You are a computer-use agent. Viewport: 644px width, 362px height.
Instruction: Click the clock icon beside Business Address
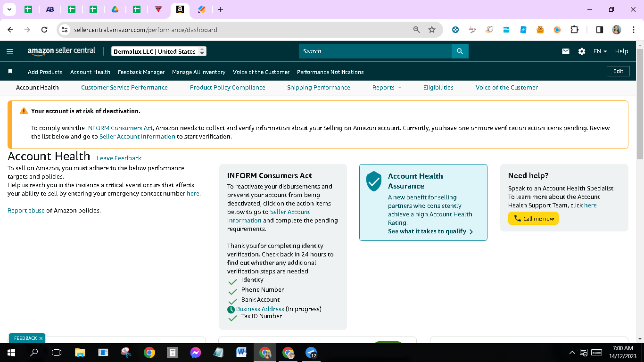coord(231,310)
